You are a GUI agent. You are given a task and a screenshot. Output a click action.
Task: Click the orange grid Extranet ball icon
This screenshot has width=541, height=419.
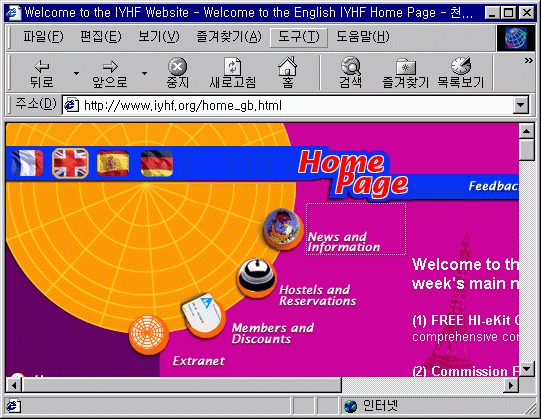point(149,335)
